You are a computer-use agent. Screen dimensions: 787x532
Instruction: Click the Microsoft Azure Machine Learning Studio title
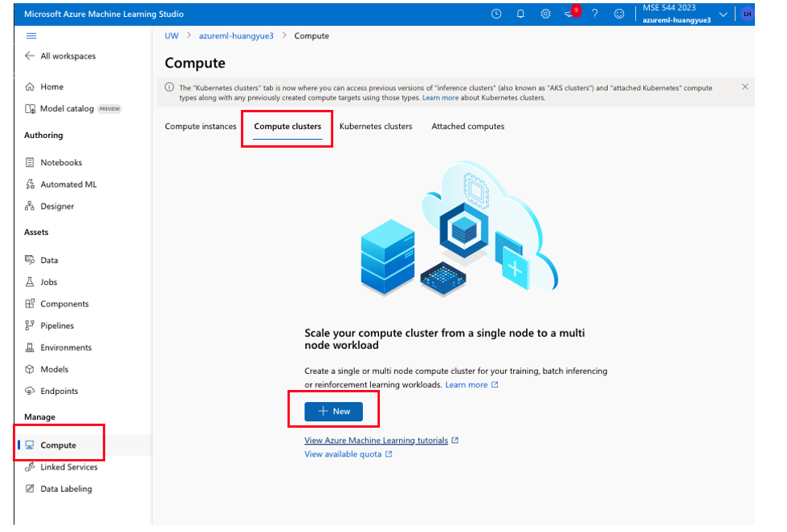104,14
